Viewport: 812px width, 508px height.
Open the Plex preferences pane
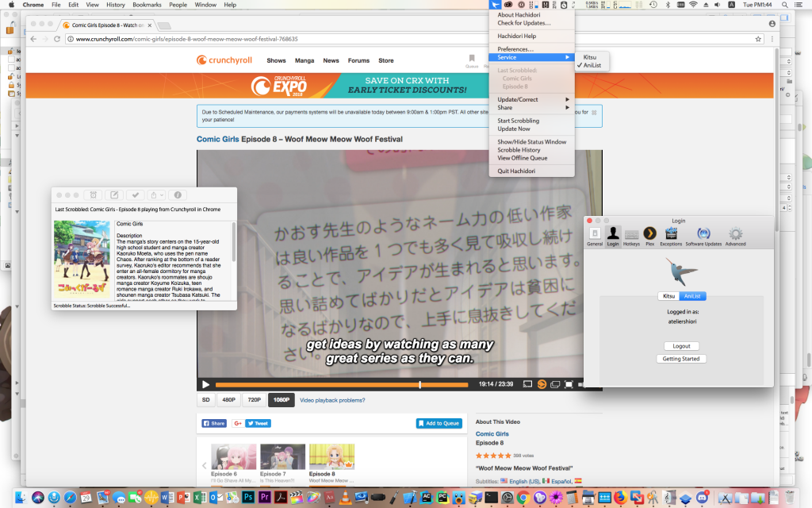pyautogui.click(x=649, y=237)
